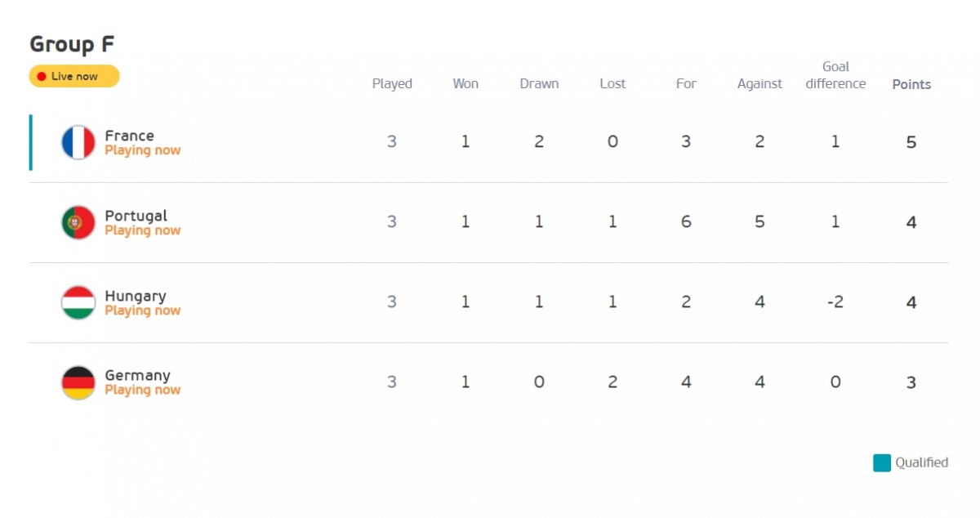Open the France team name link
980x518 pixels.
(129, 136)
